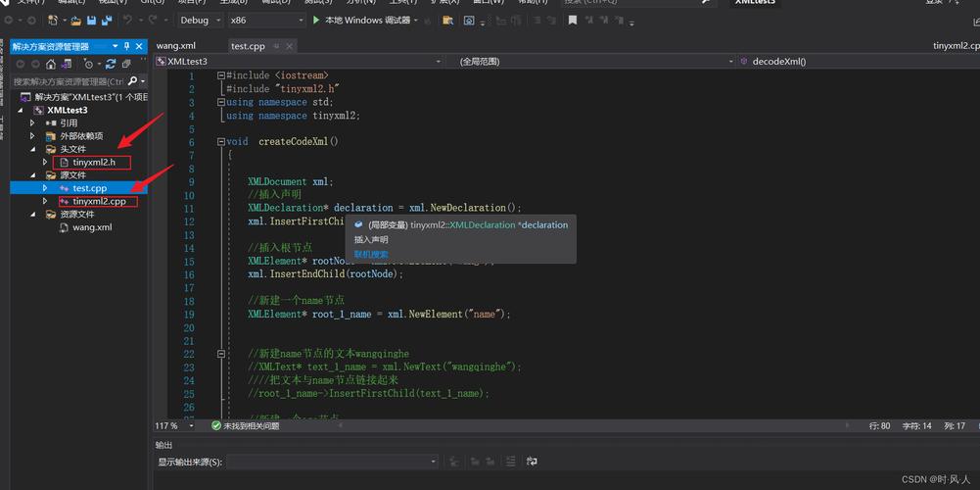Click the 行: 80 line indicator
The image size is (980, 490).
click(x=880, y=425)
